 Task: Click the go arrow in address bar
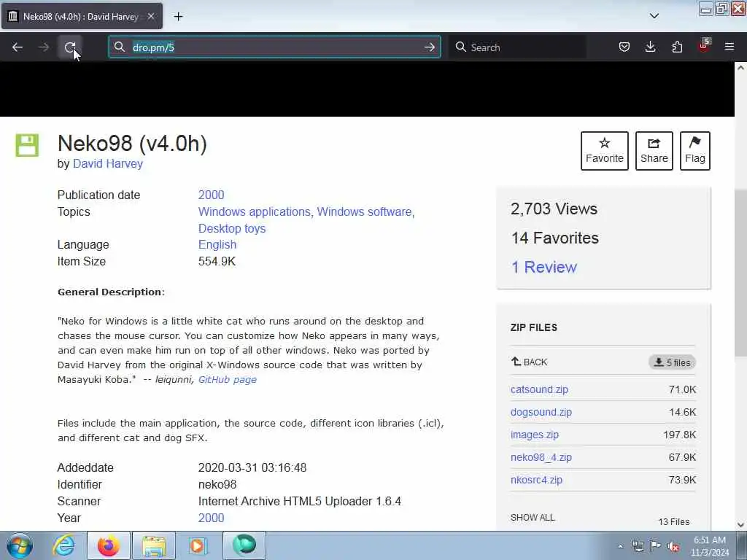point(429,47)
